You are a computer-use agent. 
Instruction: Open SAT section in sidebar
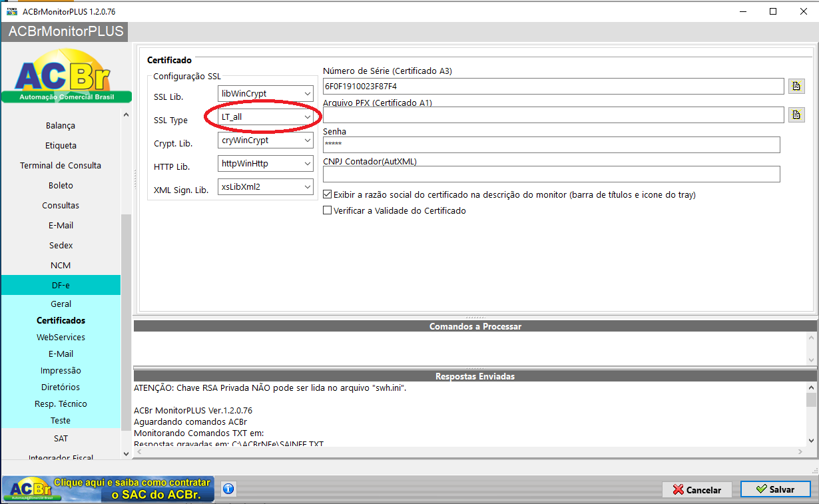[61, 438]
